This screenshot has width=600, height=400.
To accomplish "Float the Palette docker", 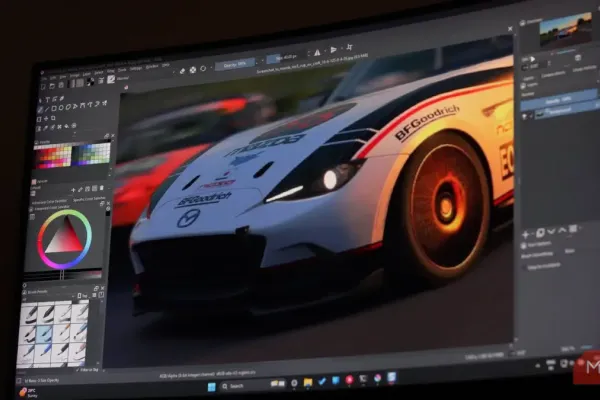I will 107,136.
